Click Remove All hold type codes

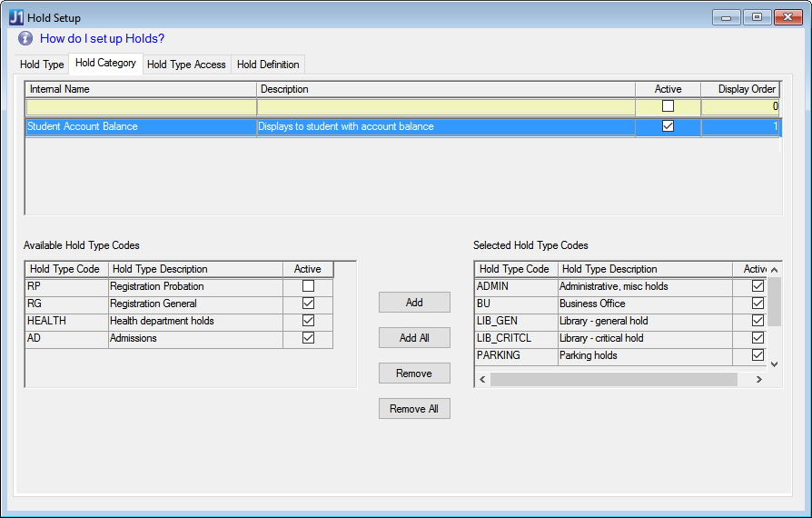pyautogui.click(x=414, y=409)
